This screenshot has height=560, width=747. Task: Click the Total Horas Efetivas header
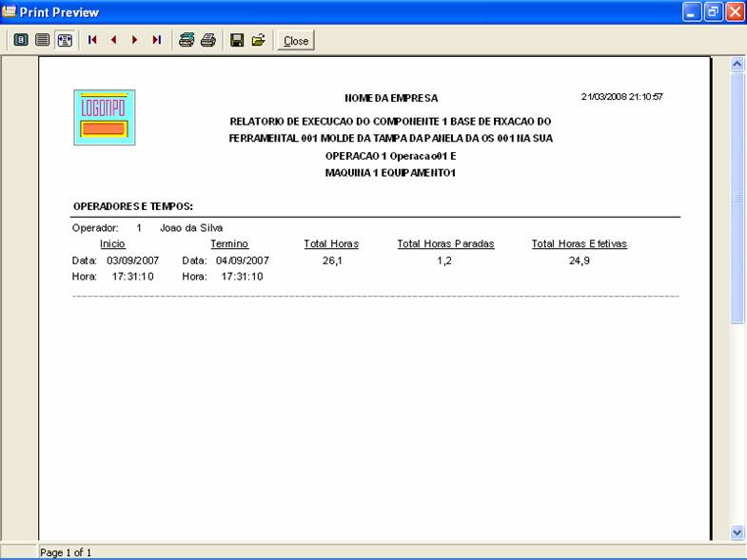[580, 243]
